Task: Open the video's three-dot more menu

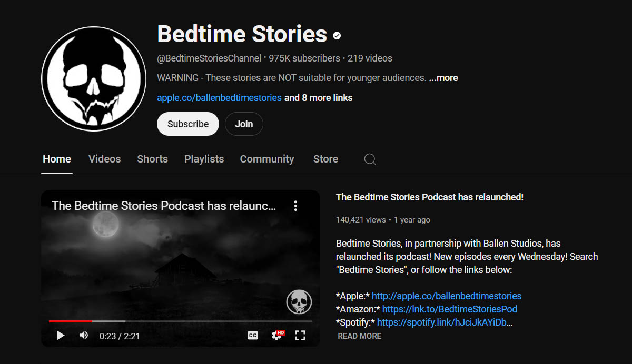Action: point(295,206)
